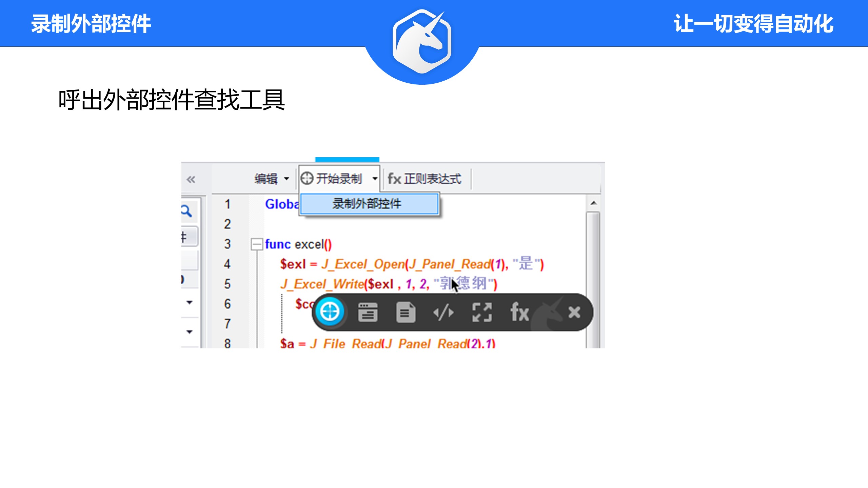Screen dimensions: 868x488
Task: Click the blue crosshair target icon
Action: tap(330, 311)
